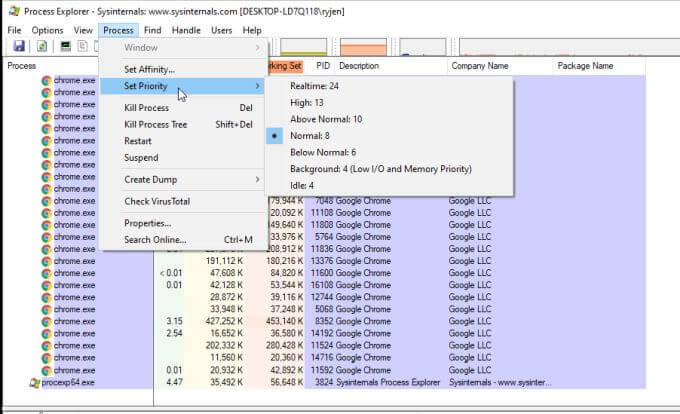Select the checked Normal: 8 priority
The height and width of the screenshot is (414, 680).
(x=389, y=136)
